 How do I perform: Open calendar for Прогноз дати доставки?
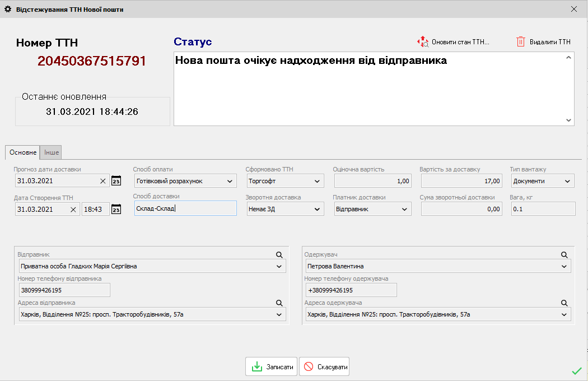[115, 180]
